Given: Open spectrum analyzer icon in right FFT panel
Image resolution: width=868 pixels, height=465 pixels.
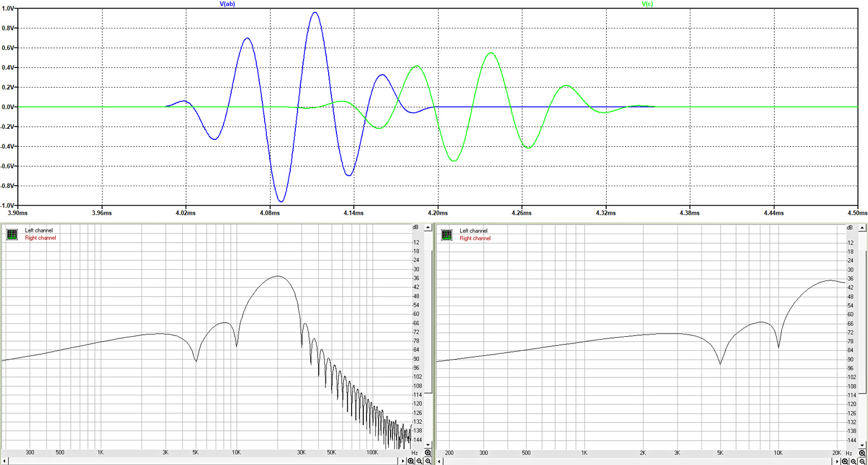Looking at the screenshot, I should (x=447, y=235).
